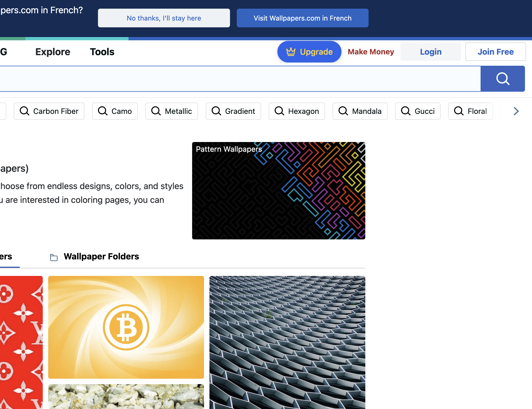Click the Join Free button
Image resolution: width=532 pixels, height=409 pixels.
coord(495,52)
